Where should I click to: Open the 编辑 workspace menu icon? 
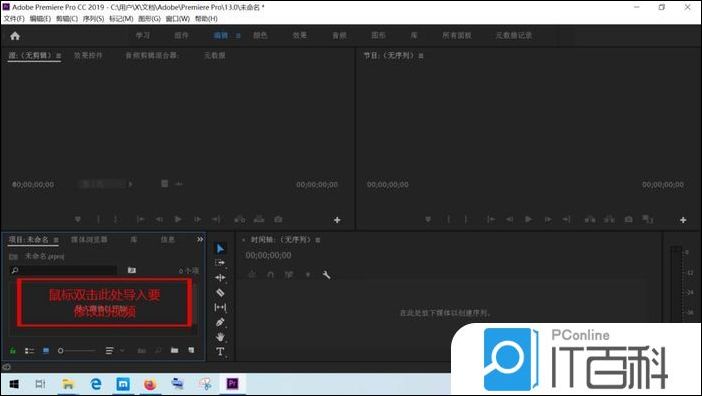238,36
